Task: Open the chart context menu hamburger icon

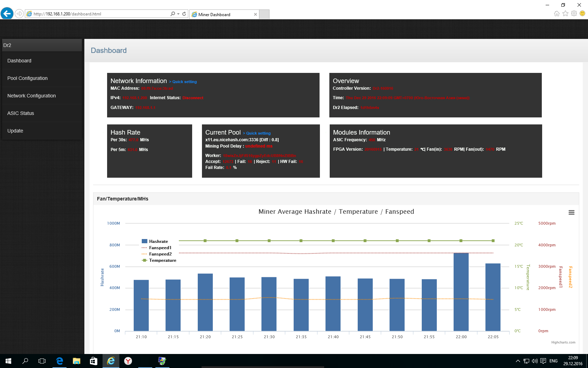Action: 571,212
